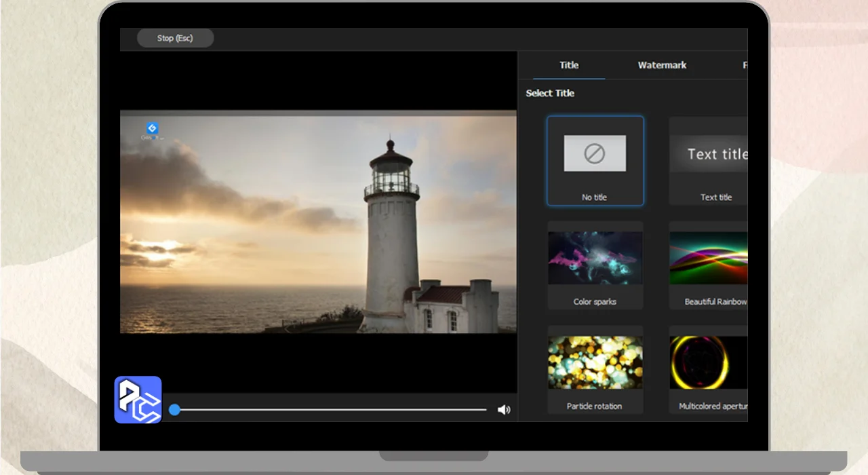Select the No title option
Screen dimensions: 868x475
click(595, 161)
